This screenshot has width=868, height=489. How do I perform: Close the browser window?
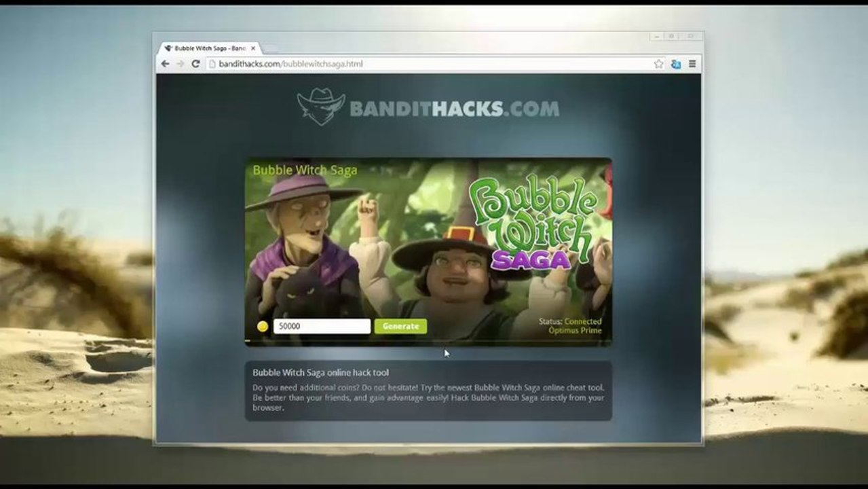point(691,36)
